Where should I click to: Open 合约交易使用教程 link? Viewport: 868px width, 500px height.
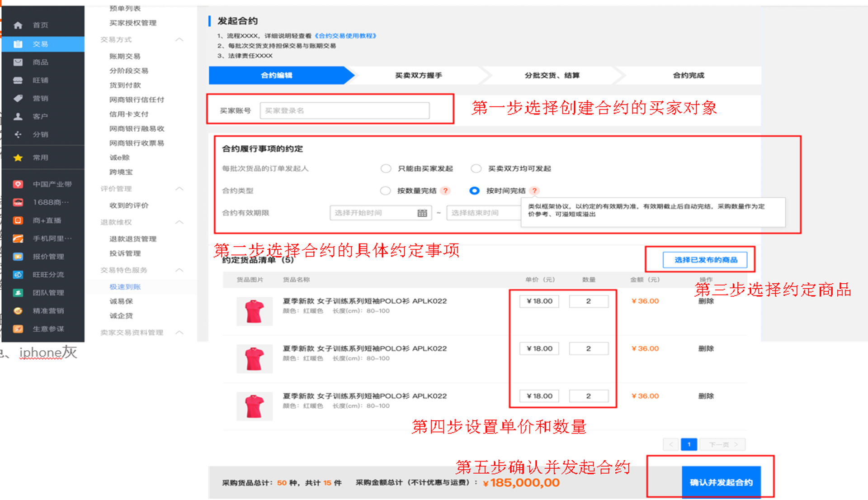(x=345, y=36)
